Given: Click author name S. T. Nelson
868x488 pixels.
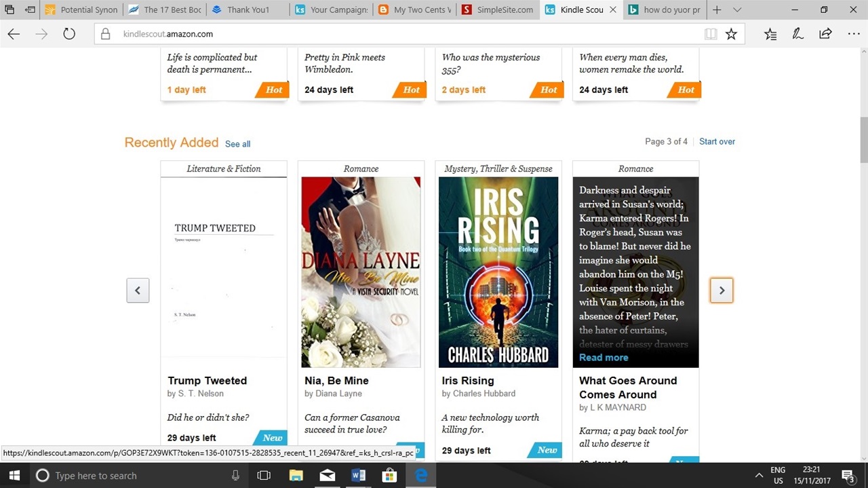Looking at the screenshot, I should (201, 394).
